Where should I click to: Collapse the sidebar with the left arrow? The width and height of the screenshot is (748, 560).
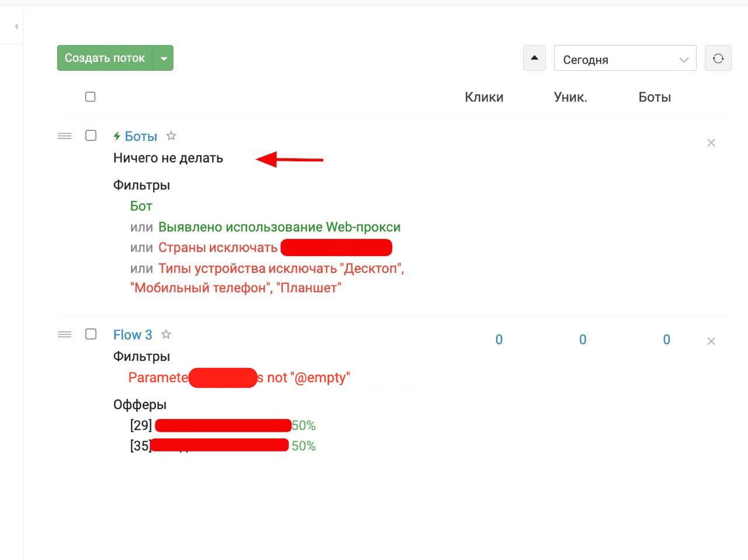16,26
